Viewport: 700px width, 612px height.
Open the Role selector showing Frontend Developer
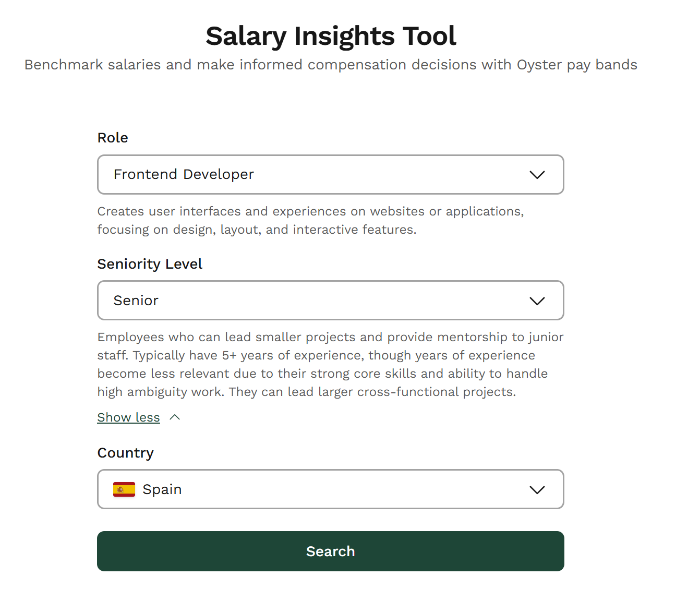[x=330, y=175]
